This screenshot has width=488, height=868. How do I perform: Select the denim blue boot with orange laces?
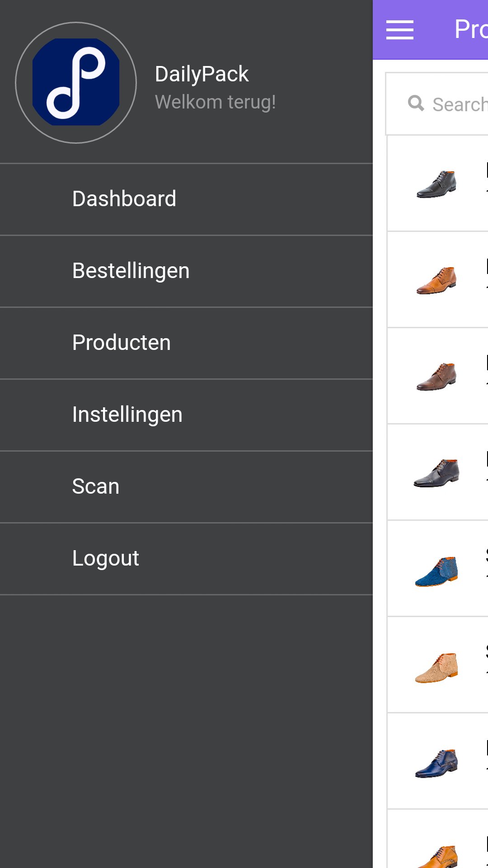[437, 571]
